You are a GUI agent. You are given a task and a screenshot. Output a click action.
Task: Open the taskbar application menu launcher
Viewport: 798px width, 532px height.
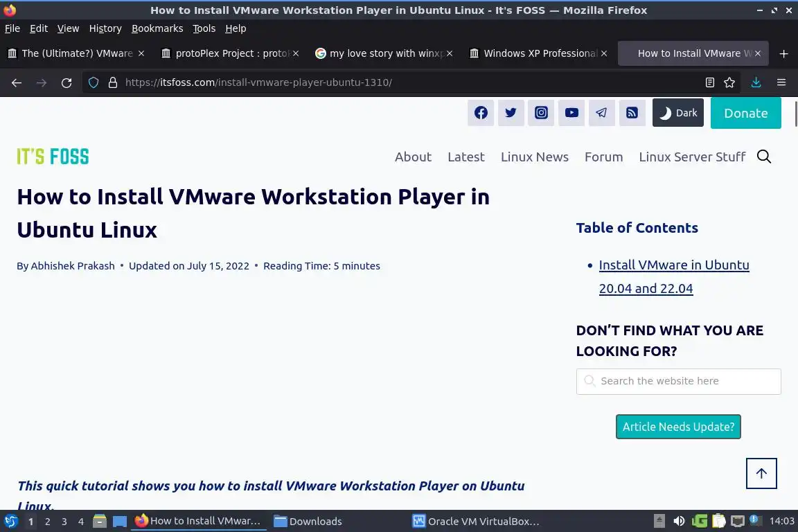coord(10,522)
